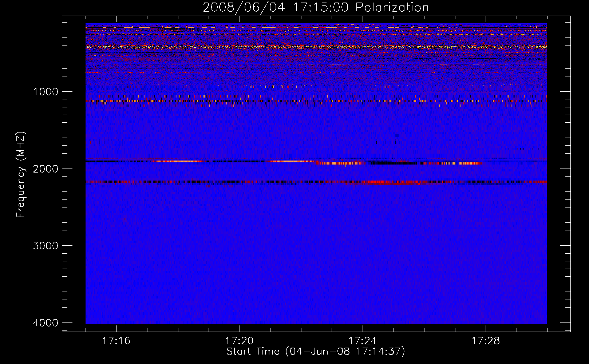Image resolution: width=589 pixels, height=364 pixels.
Task: Click the yellow noisy band near 400 MHz
Action: (316, 47)
